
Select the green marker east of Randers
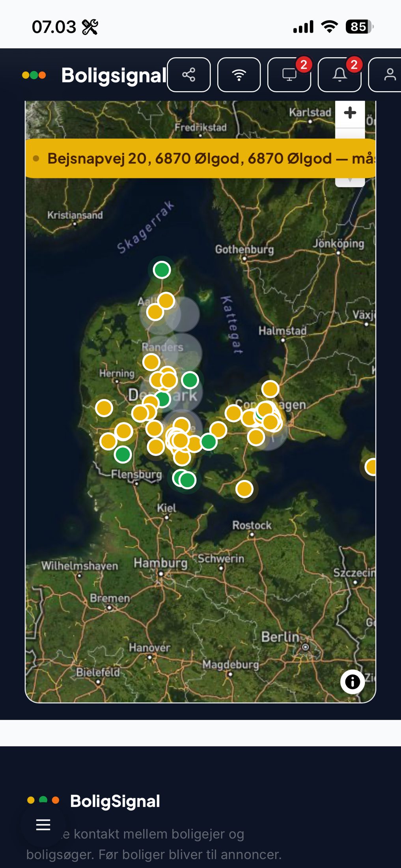coord(190,380)
